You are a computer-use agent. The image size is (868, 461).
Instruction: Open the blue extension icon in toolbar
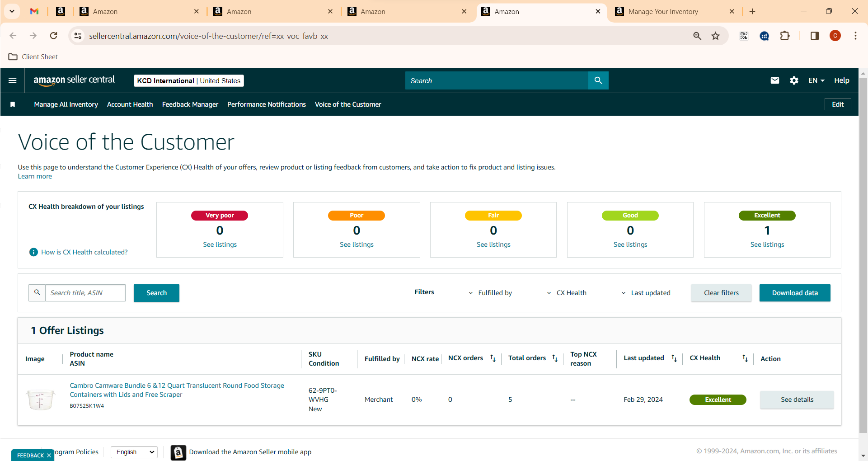[x=764, y=36]
